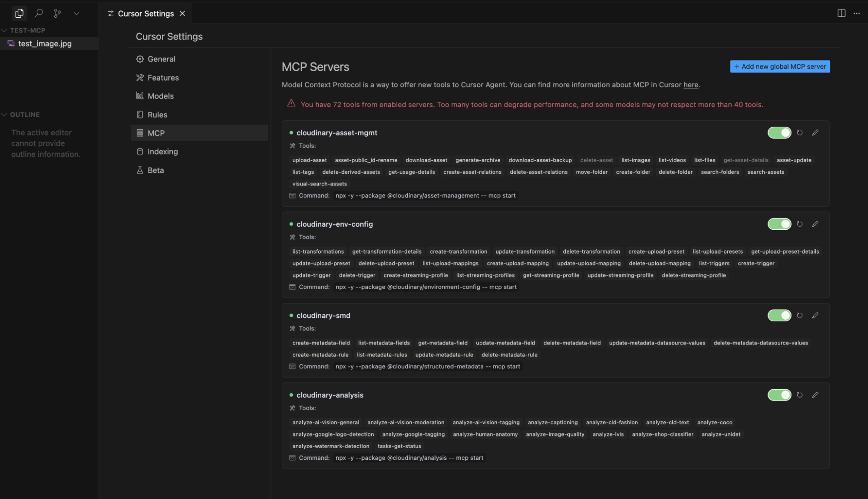Click the search-folders tool chip
Image resolution: width=868 pixels, height=499 pixels.
719,172
